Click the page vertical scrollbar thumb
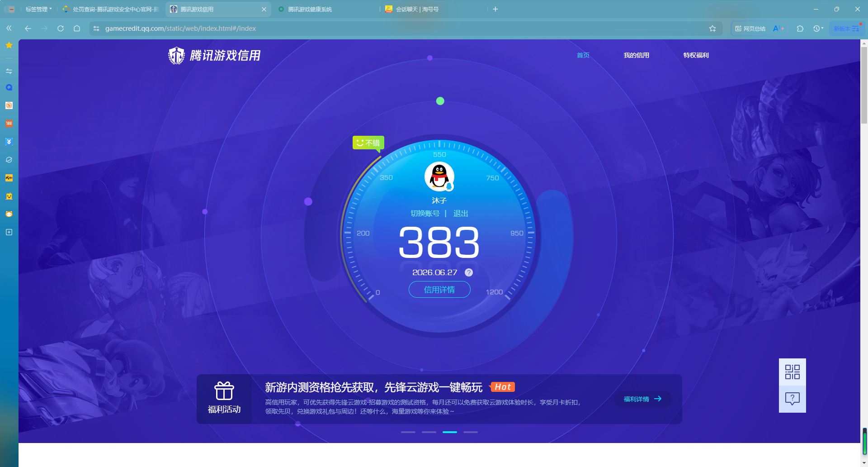Image resolution: width=868 pixels, height=467 pixels. (x=864, y=85)
